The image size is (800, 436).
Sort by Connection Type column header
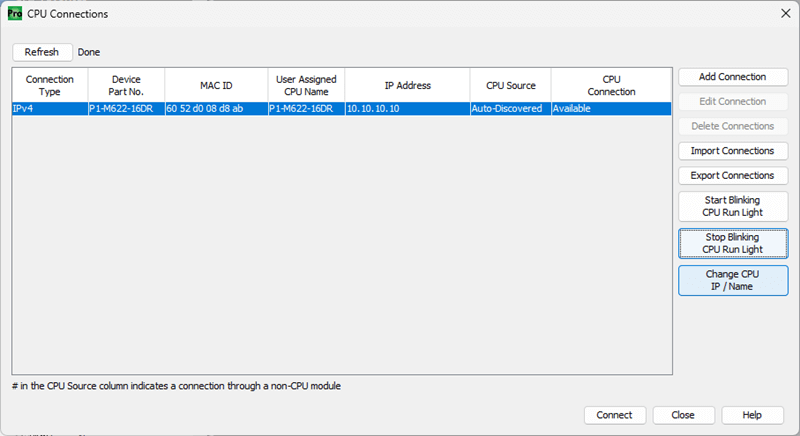(x=50, y=85)
